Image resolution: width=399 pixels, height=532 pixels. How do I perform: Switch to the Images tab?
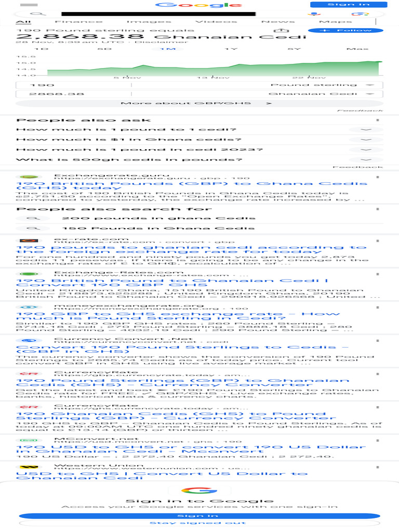coord(149,22)
